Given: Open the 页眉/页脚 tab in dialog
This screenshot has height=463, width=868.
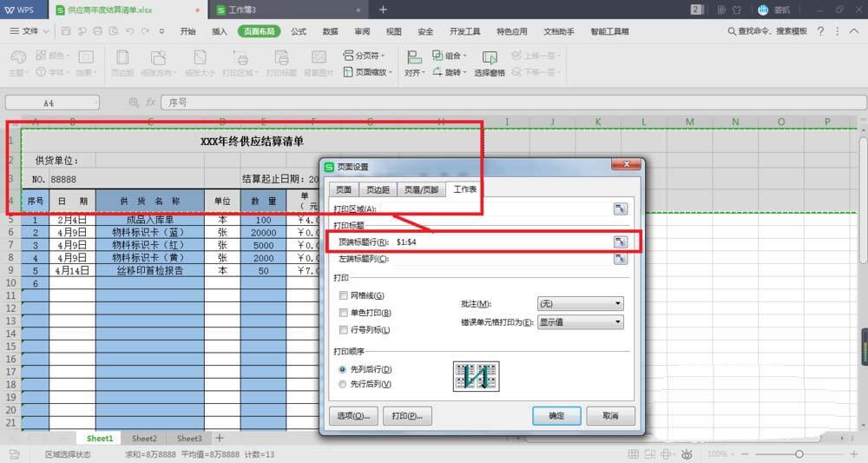Looking at the screenshot, I should pos(420,189).
